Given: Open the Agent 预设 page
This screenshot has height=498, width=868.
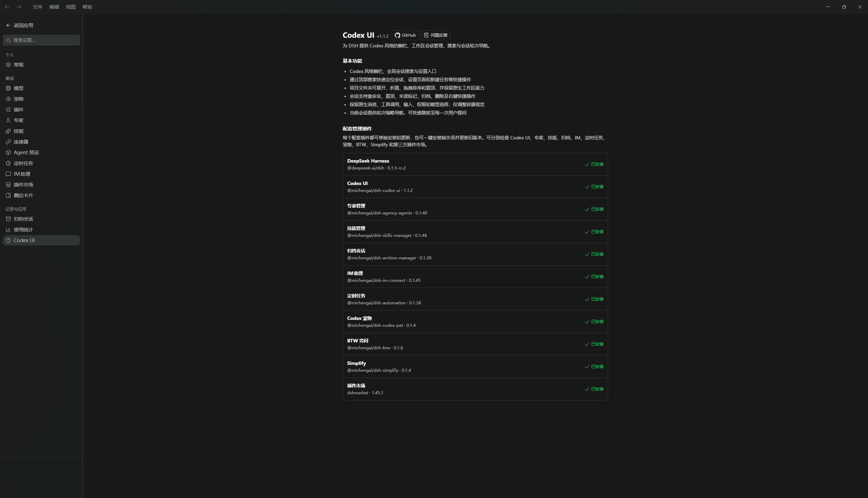Looking at the screenshot, I should point(41,153).
